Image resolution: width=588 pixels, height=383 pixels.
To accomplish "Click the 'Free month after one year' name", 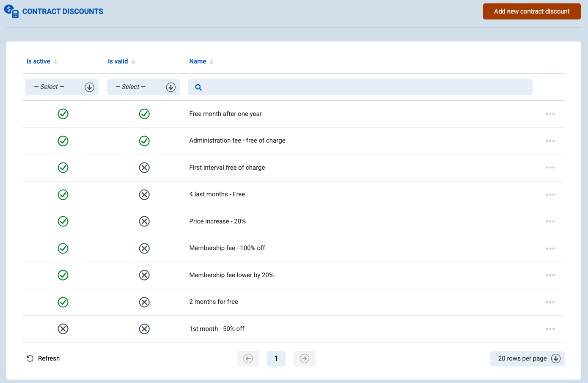I will click(225, 114).
